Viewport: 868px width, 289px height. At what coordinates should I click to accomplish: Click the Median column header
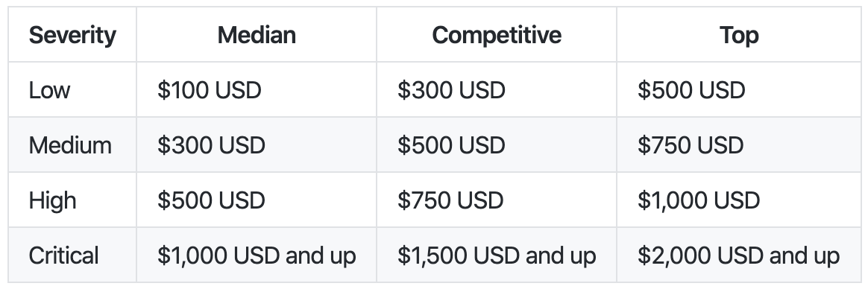tap(257, 35)
